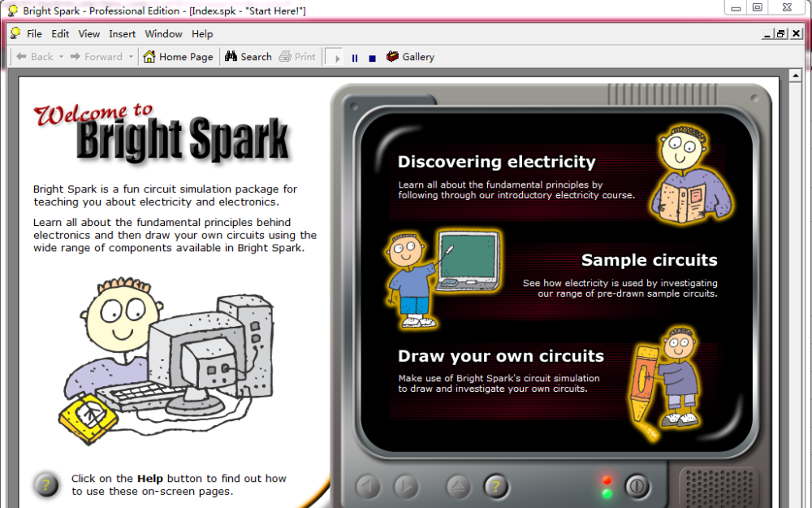Click the boy reading a book picture
The height and width of the screenshot is (508, 812).
coord(691,174)
